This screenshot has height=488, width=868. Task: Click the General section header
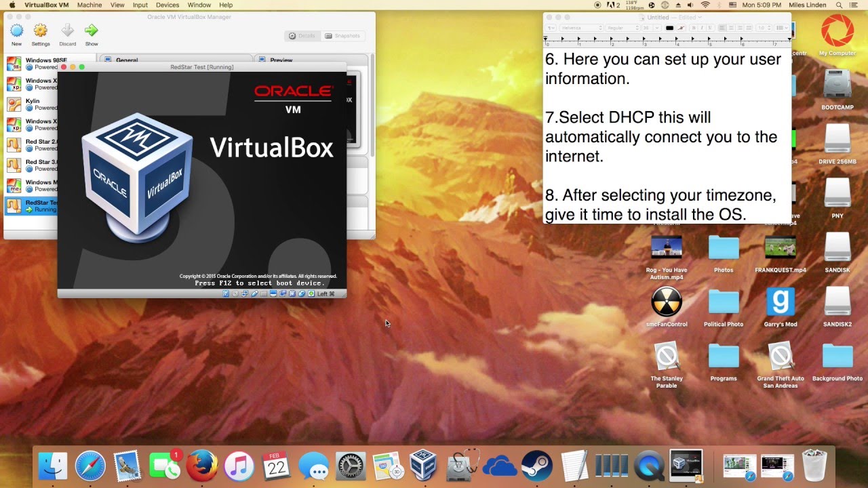pos(176,60)
